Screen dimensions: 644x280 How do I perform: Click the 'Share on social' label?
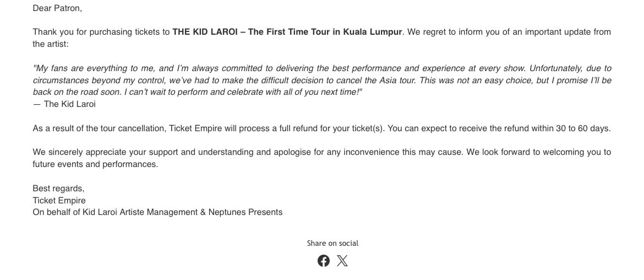[332, 243]
